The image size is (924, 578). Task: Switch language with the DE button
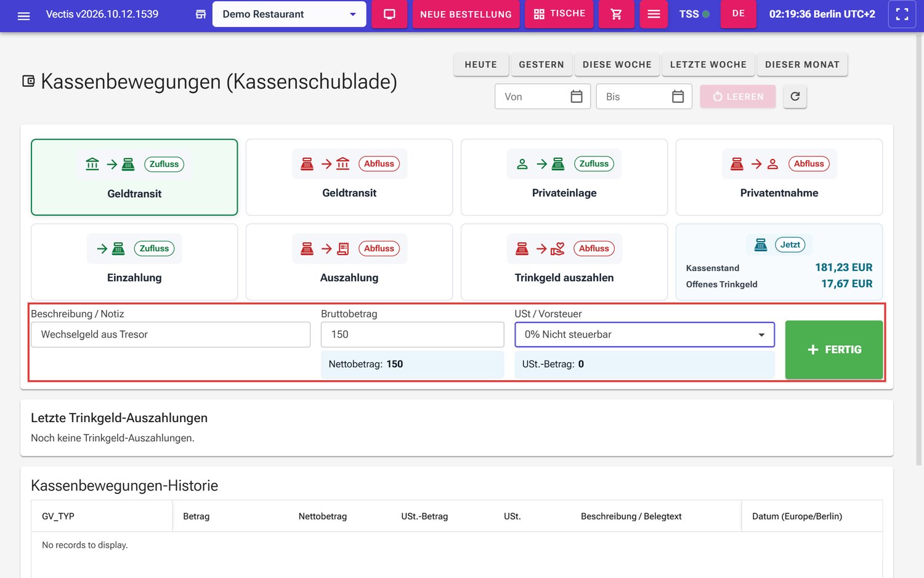point(739,14)
